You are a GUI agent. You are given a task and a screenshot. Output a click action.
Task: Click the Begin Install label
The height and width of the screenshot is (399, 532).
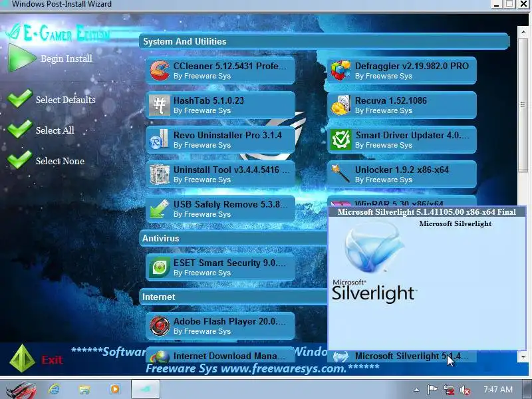[66, 59]
